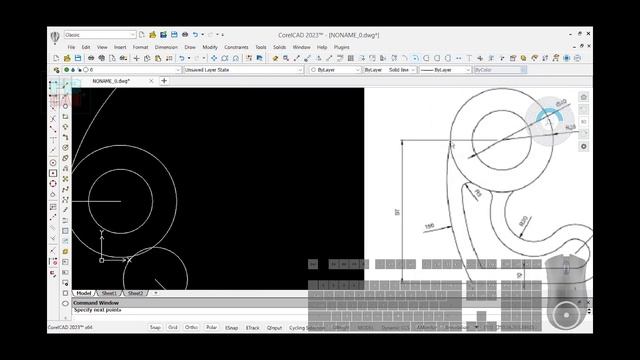This screenshot has width=640, height=360.
Task: Open the Constraints menu
Action: (x=236, y=47)
